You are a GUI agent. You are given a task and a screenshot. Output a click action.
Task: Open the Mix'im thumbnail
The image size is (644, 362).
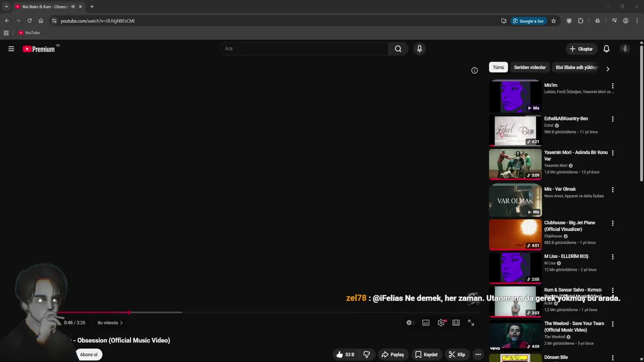[515, 97]
